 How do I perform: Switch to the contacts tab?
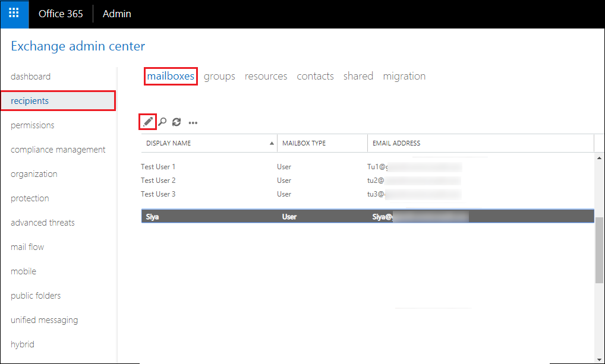(x=315, y=77)
